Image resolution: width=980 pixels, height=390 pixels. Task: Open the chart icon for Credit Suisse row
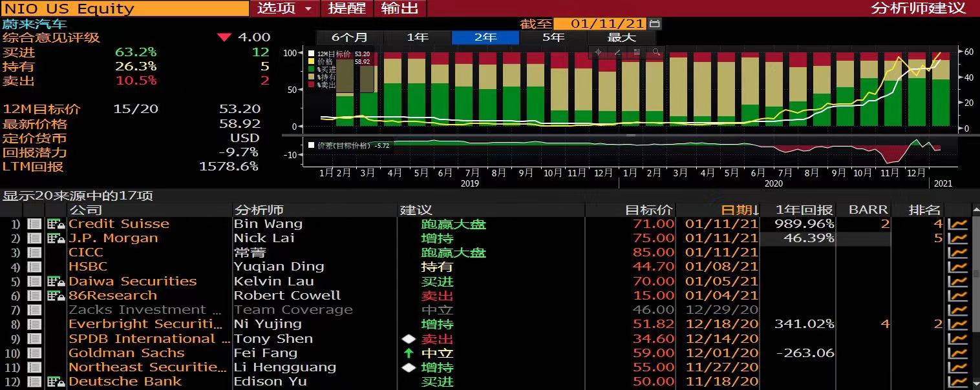pos(957,224)
